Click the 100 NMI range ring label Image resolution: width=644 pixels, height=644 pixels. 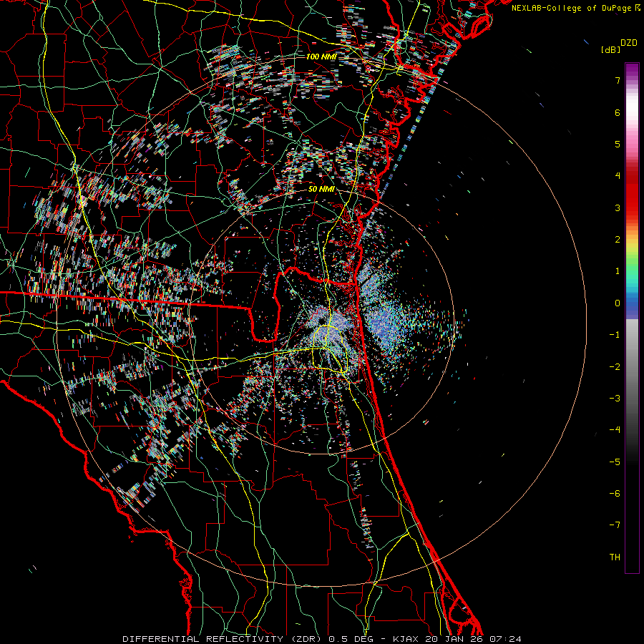(321, 57)
